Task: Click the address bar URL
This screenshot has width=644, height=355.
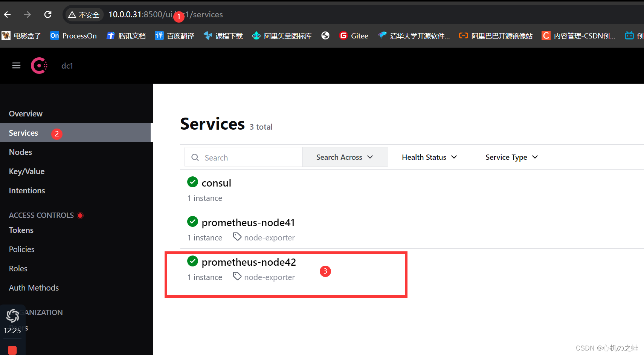Action: [166, 15]
